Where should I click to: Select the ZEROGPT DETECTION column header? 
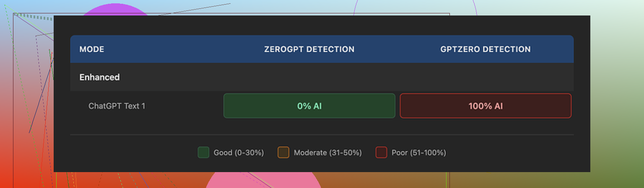(309, 49)
